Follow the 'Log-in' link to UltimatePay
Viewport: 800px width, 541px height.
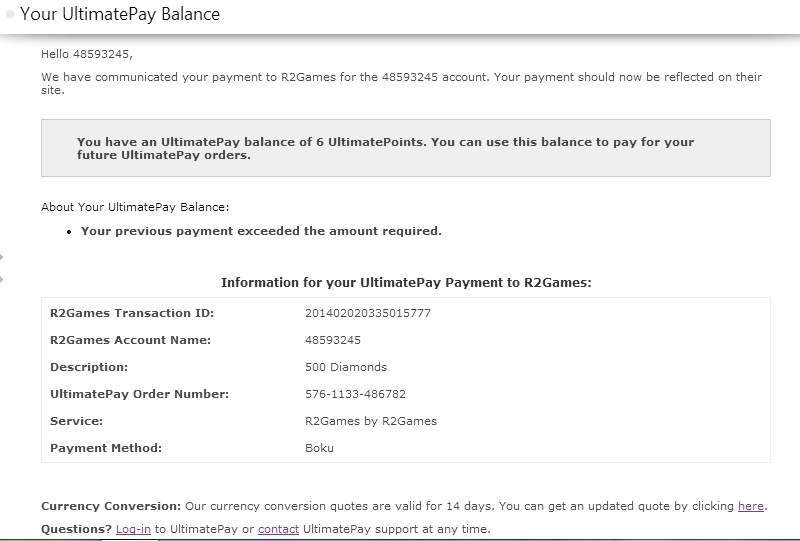tap(133, 529)
